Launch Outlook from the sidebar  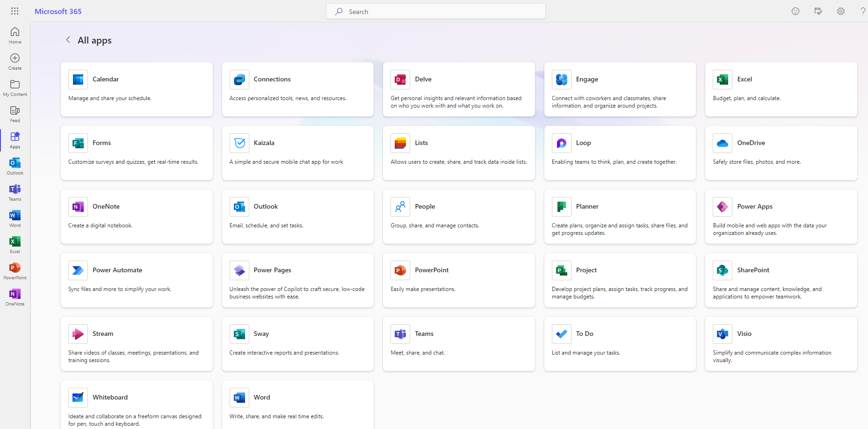[x=15, y=167]
